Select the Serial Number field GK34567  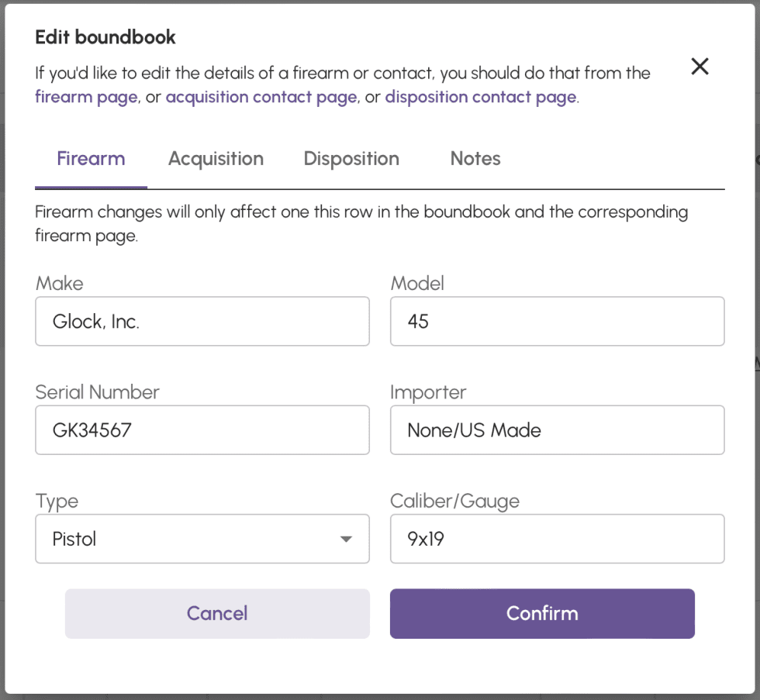point(202,429)
